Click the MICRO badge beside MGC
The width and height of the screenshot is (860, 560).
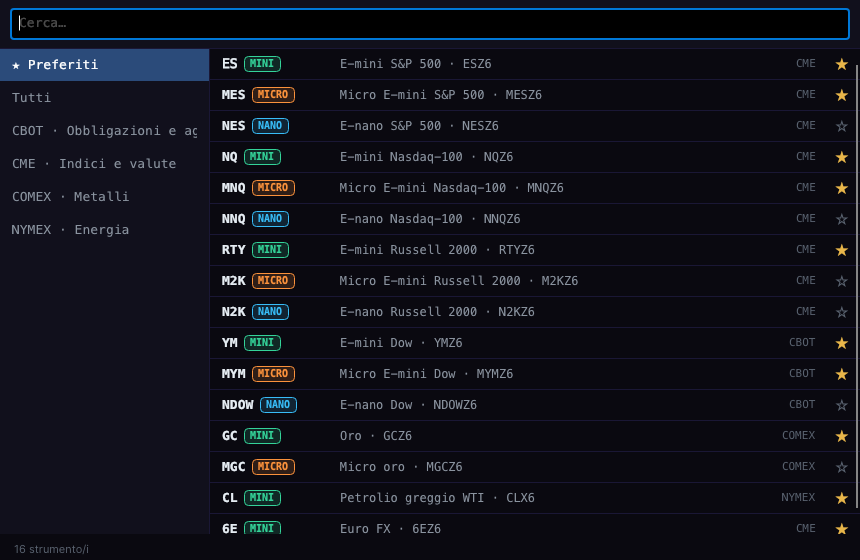(273, 467)
